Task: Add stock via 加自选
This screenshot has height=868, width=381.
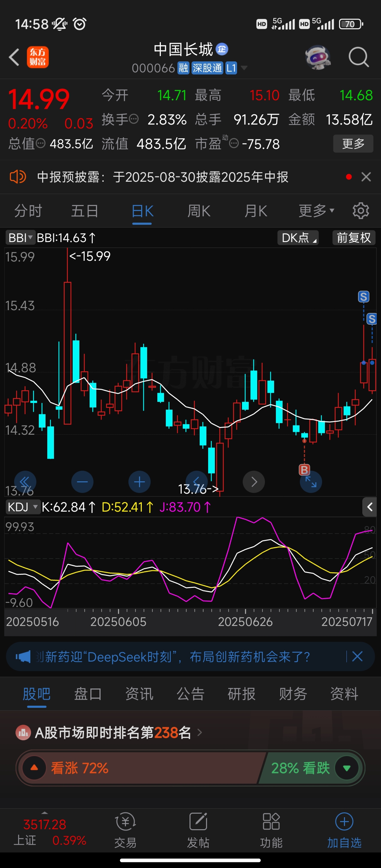Action: tap(344, 830)
